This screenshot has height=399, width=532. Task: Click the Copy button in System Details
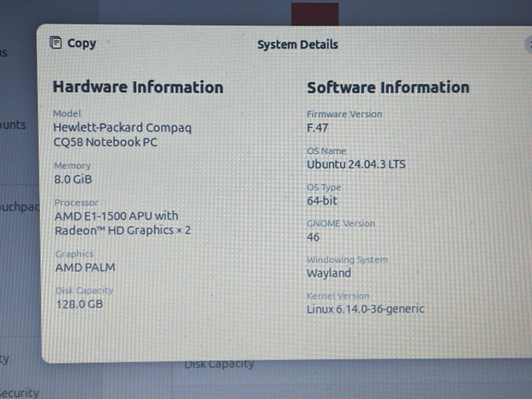(73, 43)
